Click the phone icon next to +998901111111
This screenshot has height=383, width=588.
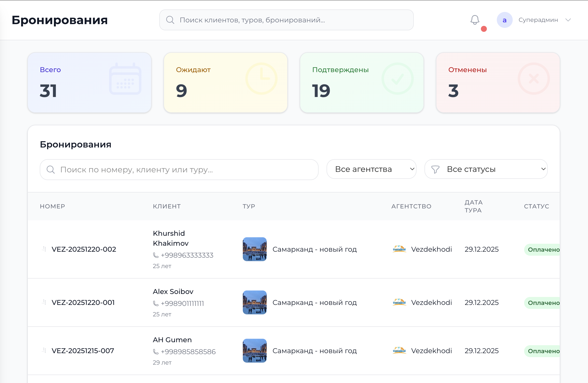click(155, 303)
